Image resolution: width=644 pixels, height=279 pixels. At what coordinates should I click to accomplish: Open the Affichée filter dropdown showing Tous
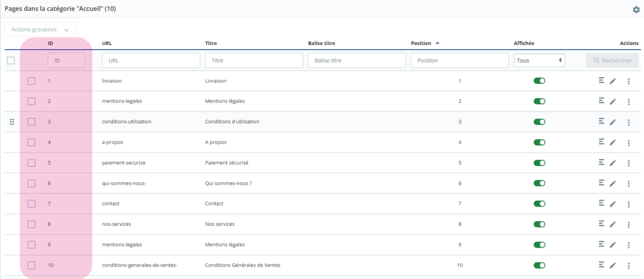click(x=539, y=60)
